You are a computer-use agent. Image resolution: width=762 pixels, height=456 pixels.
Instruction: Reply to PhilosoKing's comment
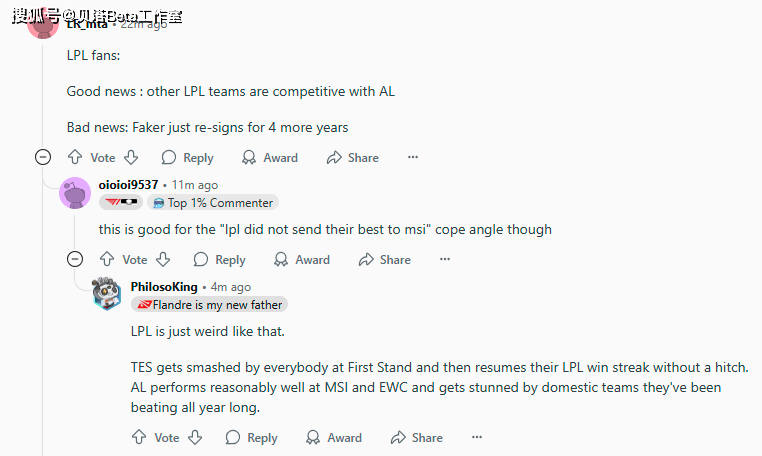click(x=252, y=438)
